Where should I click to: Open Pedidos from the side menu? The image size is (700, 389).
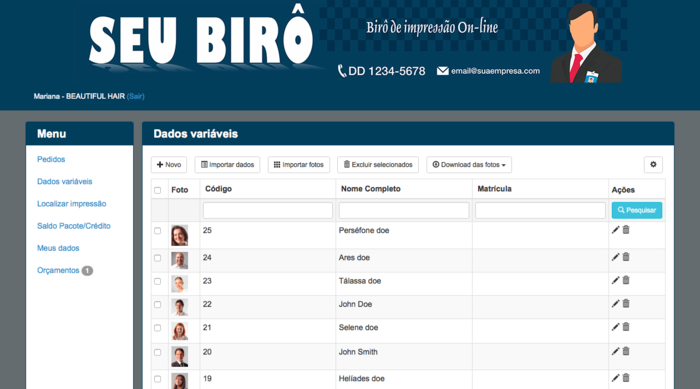pos(51,159)
